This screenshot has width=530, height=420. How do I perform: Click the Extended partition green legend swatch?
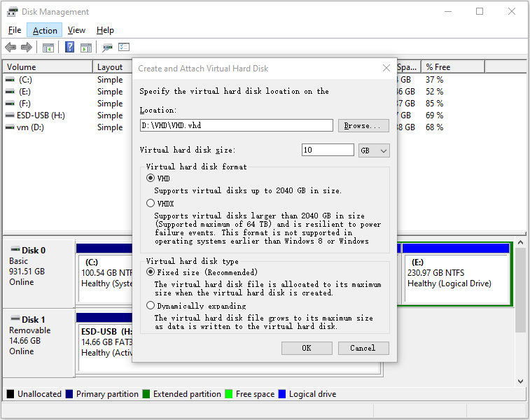(x=146, y=394)
